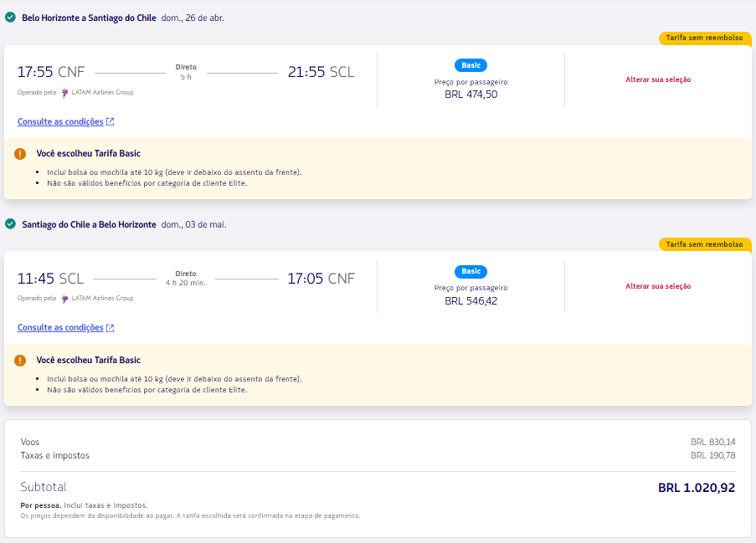Image resolution: width=756 pixels, height=543 pixels.
Task: Click LATAM logo under the 17:55 CNF flight
Action: pos(64,92)
